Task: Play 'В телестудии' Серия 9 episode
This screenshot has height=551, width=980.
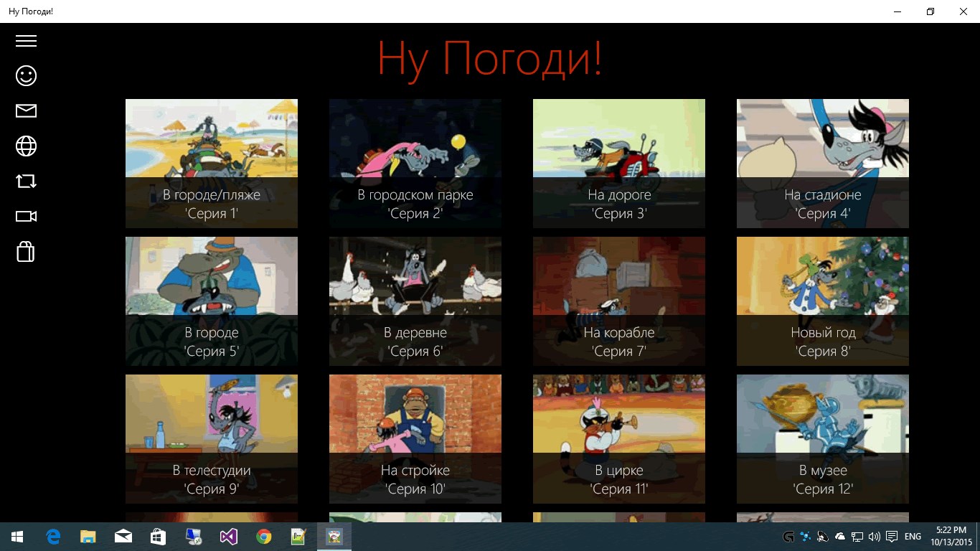Action: (212, 439)
